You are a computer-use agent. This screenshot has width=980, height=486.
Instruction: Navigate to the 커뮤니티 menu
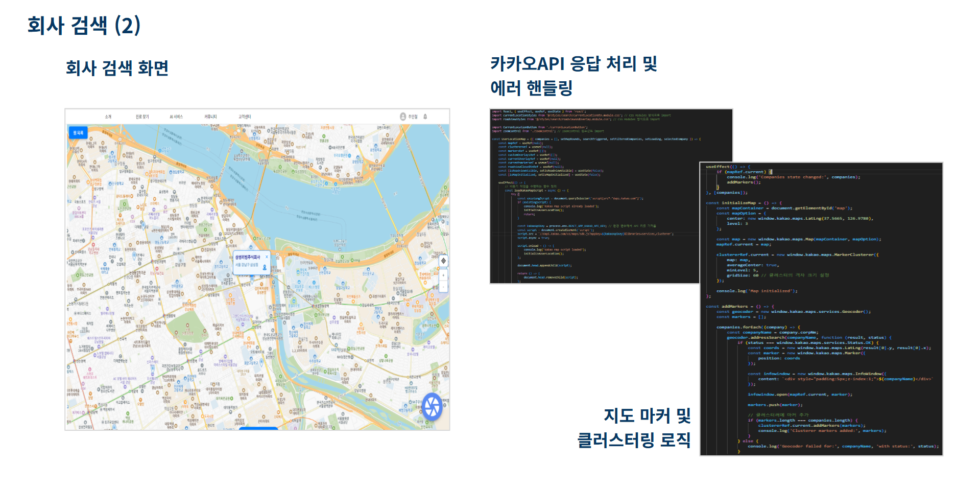(x=210, y=117)
